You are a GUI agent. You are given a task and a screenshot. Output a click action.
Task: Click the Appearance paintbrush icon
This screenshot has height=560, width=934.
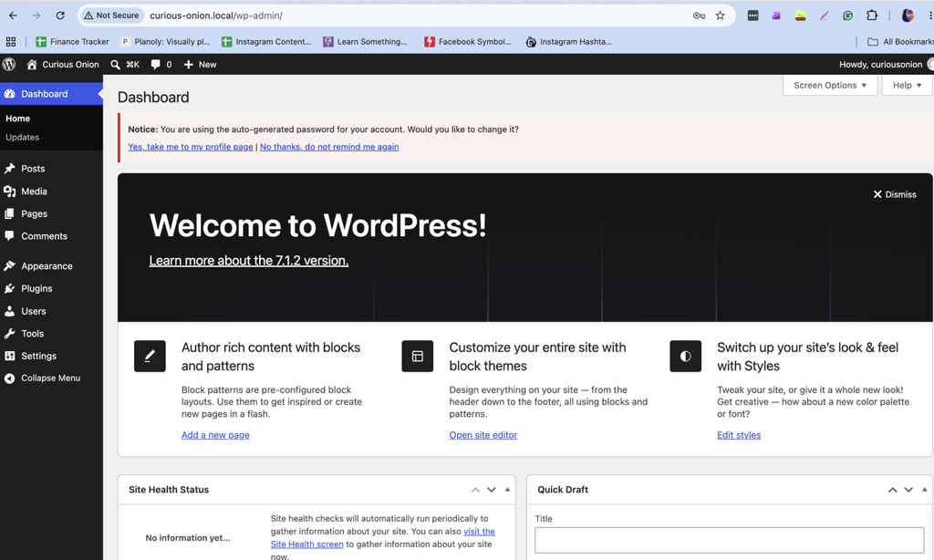(x=9, y=265)
